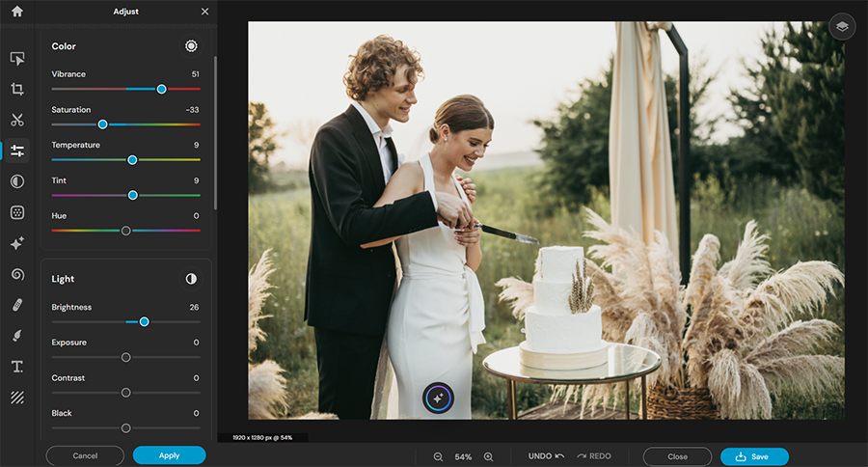Click the Hue slider handle
868x467 pixels.
[x=125, y=231]
